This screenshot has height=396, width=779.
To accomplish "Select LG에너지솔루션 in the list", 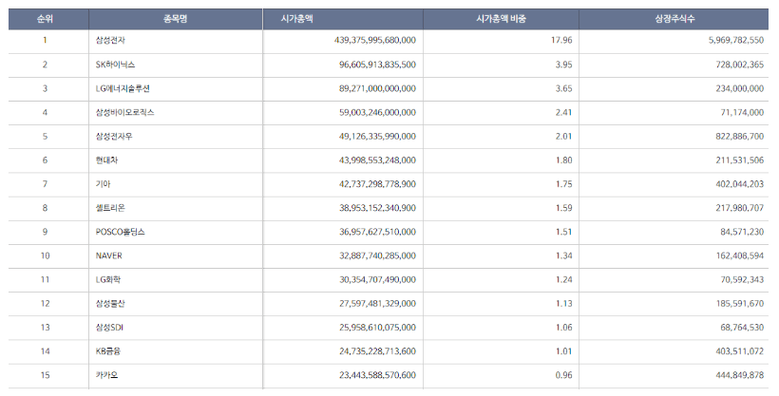I will click(x=123, y=88).
